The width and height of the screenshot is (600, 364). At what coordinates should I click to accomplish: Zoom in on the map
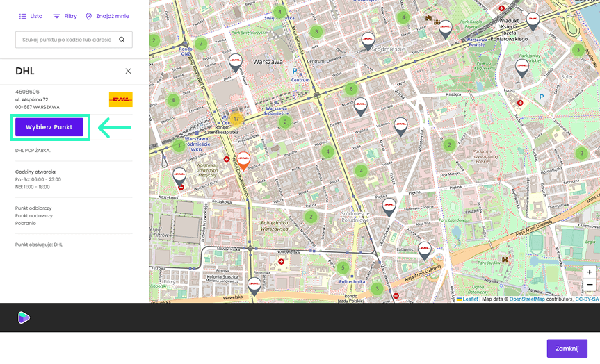590,272
